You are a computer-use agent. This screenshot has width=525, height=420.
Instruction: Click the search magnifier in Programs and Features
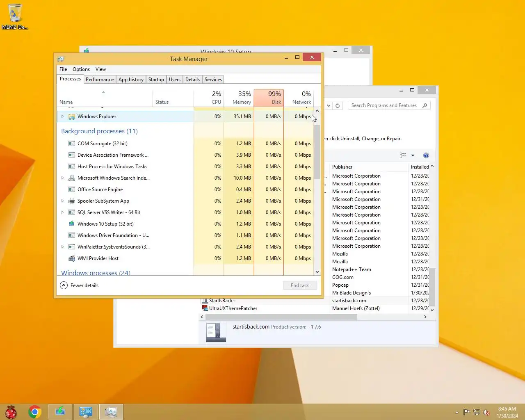click(x=425, y=105)
